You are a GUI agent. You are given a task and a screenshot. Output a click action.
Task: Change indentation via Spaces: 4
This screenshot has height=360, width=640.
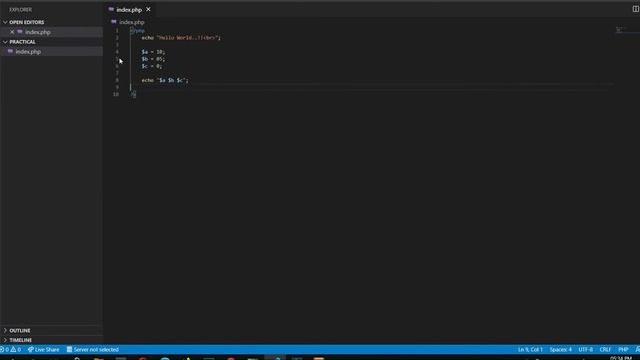pos(560,349)
